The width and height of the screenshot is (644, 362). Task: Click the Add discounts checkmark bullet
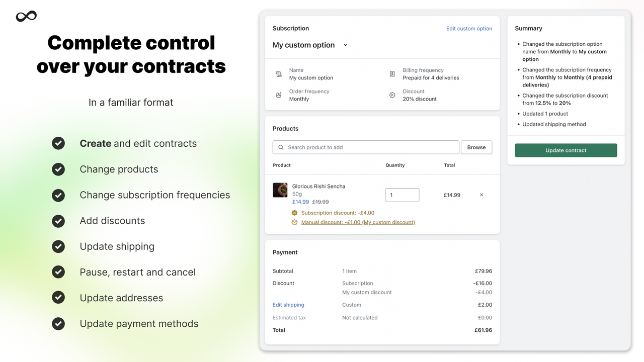coord(58,221)
